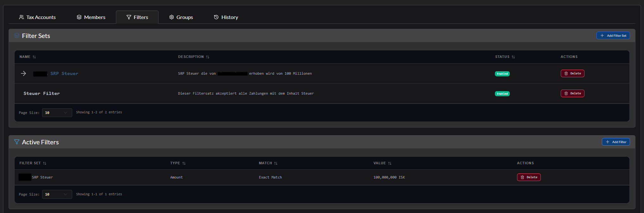The width and height of the screenshot is (644, 213).
Task: Open the SRP Steuer filter set link
Action: pyautogui.click(x=56, y=73)
